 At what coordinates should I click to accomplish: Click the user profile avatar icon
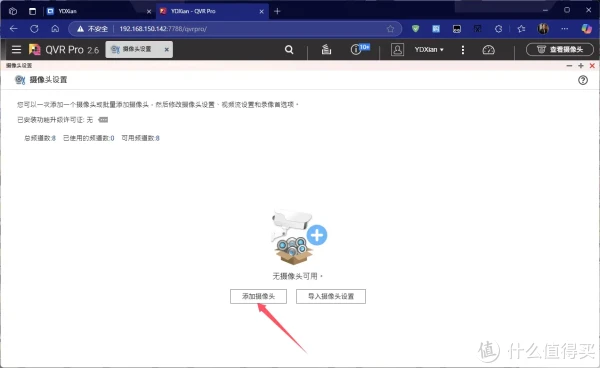click(x=397, y=49)
